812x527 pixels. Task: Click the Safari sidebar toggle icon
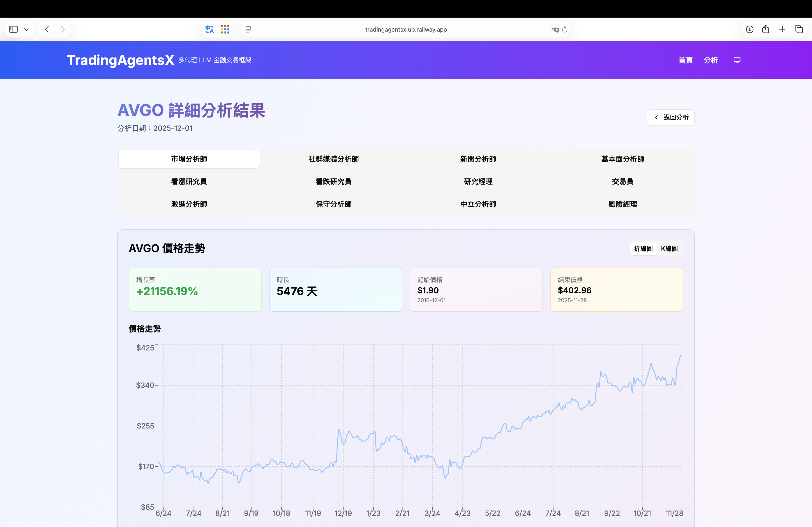point(13,29)
